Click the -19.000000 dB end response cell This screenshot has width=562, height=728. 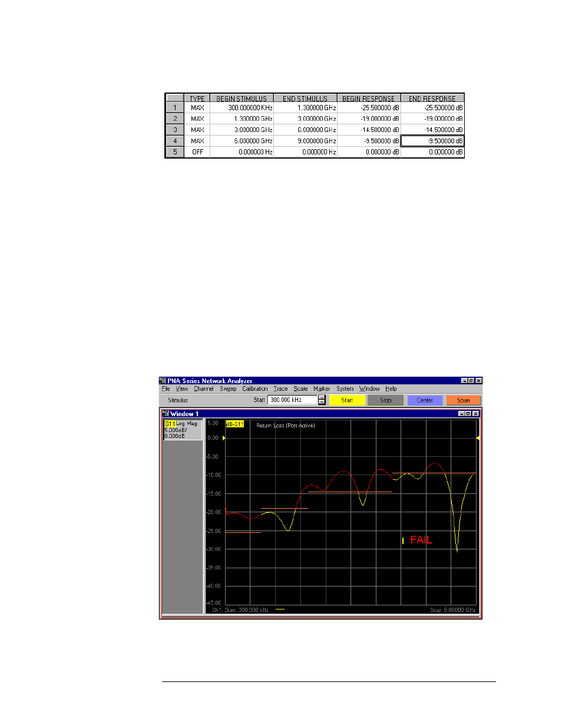[x=432, y=118]
